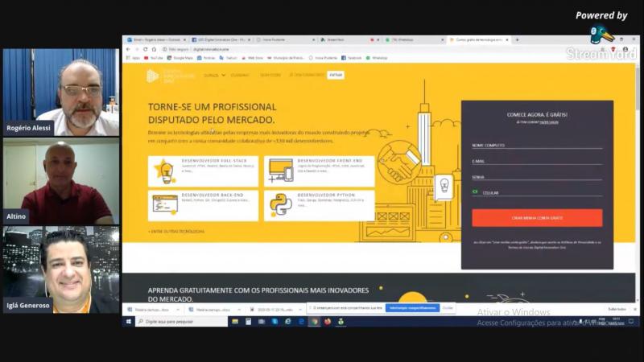Click the page vertical scrollbar

pyautogui.click(x=637, y=182)
